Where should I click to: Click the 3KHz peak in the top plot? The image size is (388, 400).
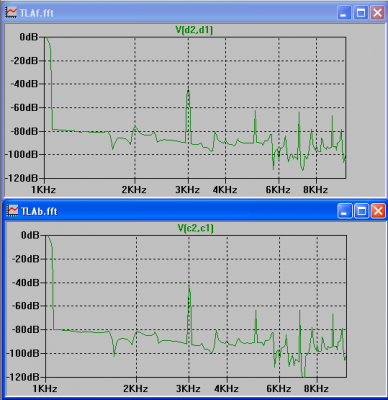coord(188,90)
